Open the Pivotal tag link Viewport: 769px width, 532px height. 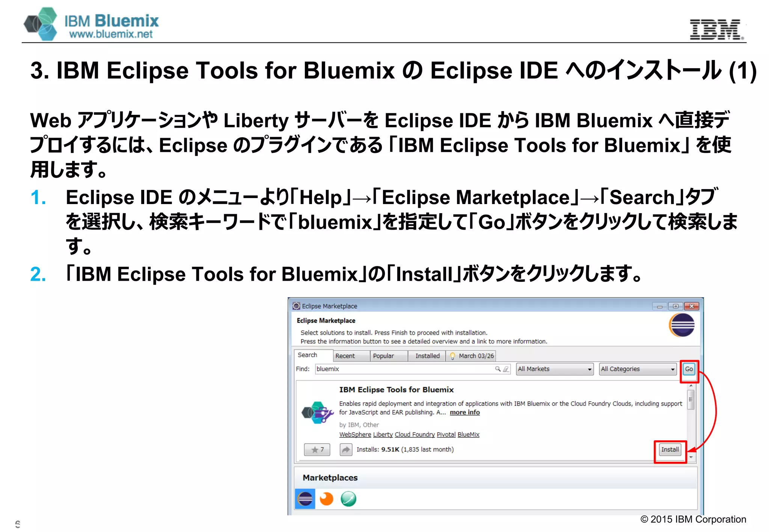click(446, 434)
